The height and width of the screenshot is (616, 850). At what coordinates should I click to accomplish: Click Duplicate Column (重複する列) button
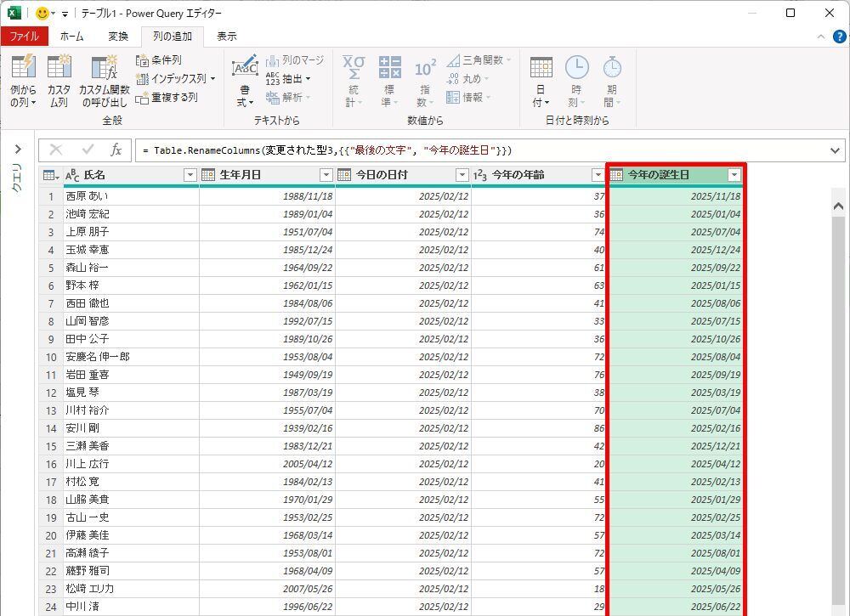[167, 98]
